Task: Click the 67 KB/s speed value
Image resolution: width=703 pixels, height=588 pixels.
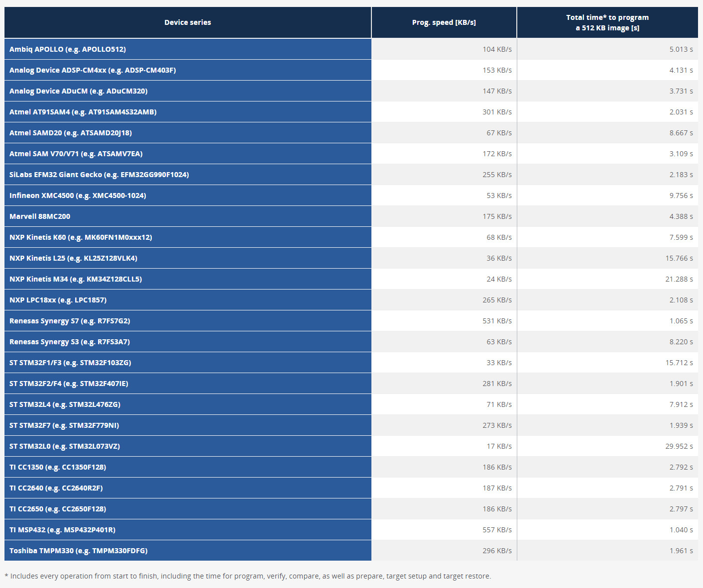Action: tap(499, 133)
